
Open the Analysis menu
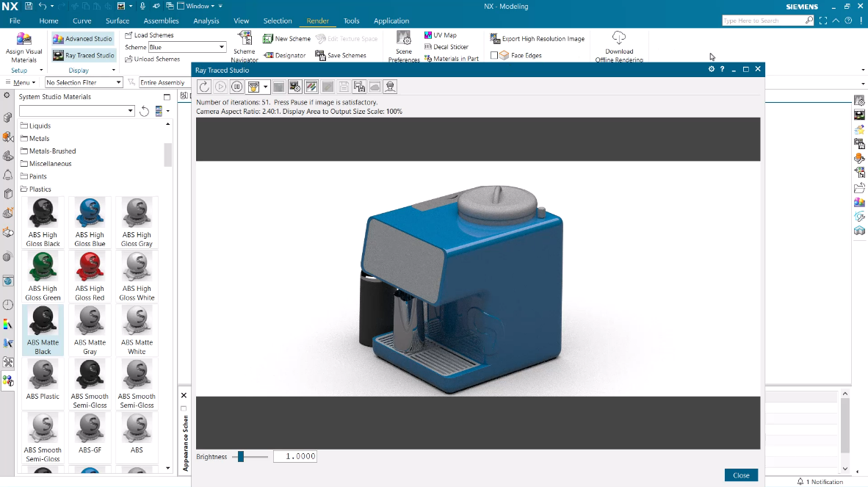pos(206,21)
